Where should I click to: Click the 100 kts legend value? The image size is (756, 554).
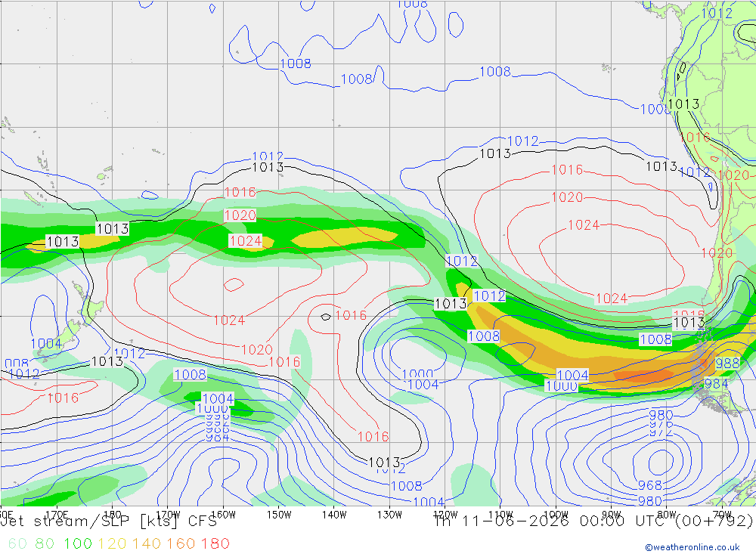click(x=78, y=543)
